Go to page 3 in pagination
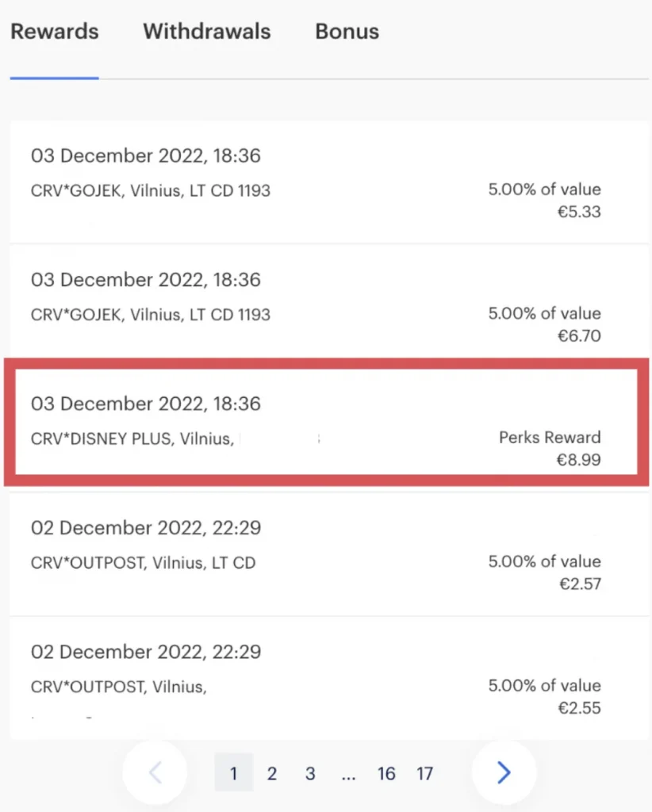Image resolution: width=652 pixels, height=812 pixels. (x=310, y=774)
